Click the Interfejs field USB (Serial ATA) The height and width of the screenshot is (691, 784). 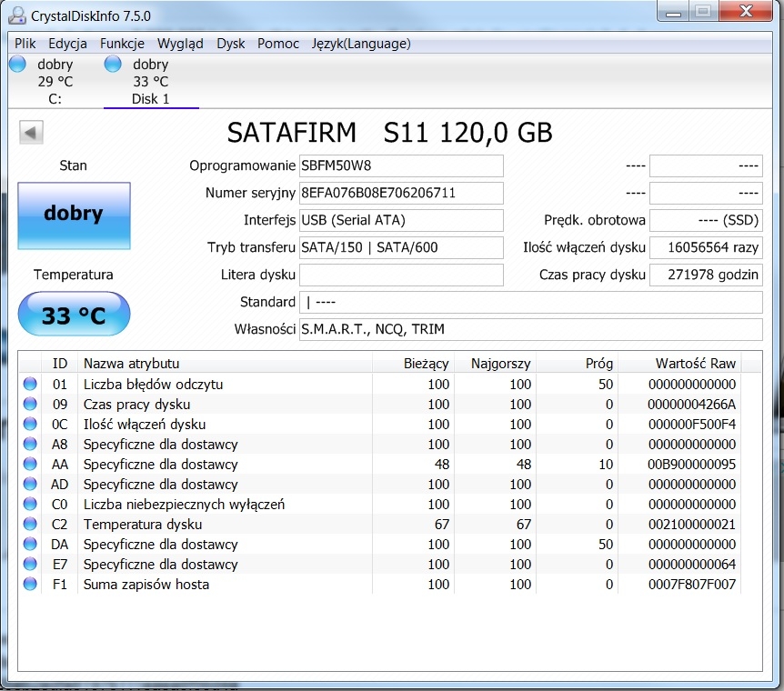[x=401, y=221]
